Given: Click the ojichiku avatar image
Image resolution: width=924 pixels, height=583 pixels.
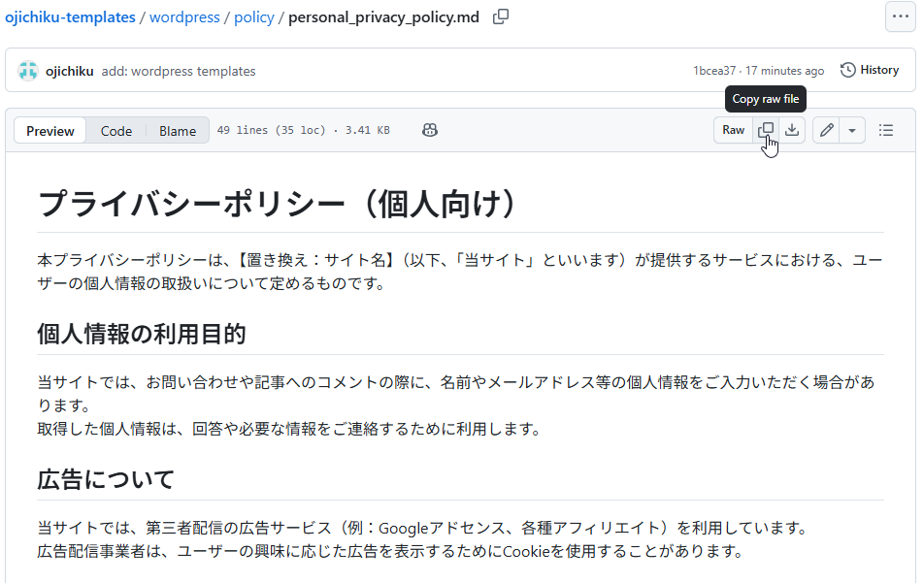Looking at the screenshot, I should 28,71.
